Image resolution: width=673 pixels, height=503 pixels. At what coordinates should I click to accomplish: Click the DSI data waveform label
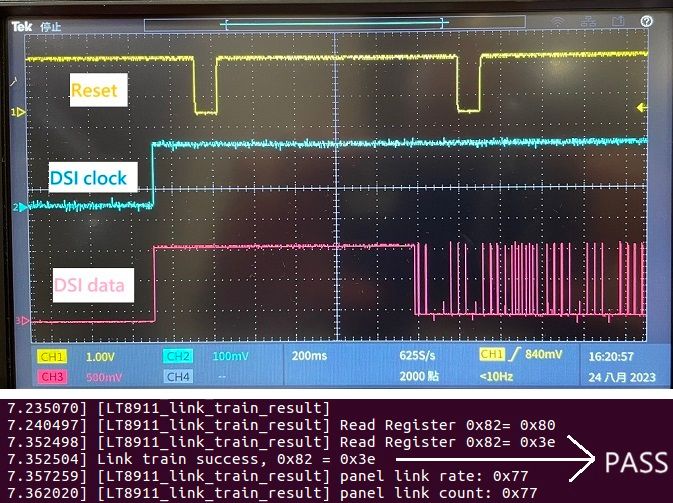click(94, 285)
